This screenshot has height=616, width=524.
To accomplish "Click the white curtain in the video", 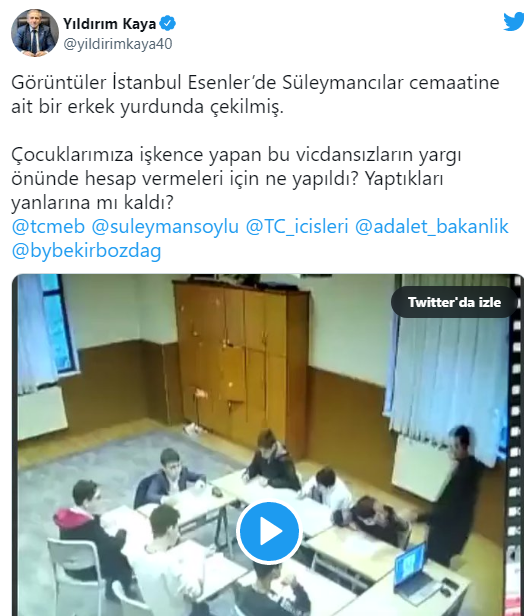I will 448,377.
